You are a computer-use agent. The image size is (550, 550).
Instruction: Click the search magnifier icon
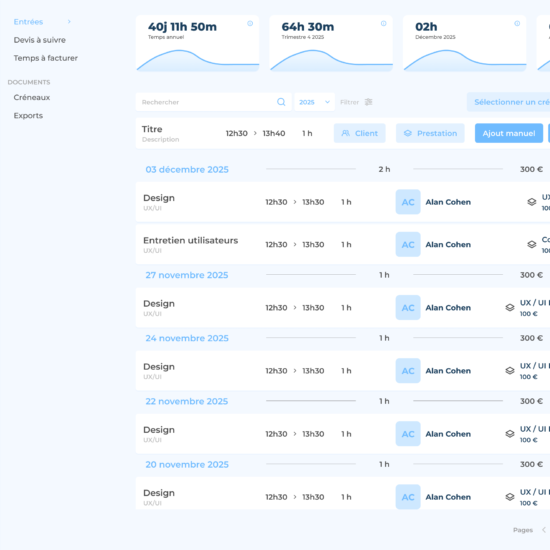coord(281,102)
